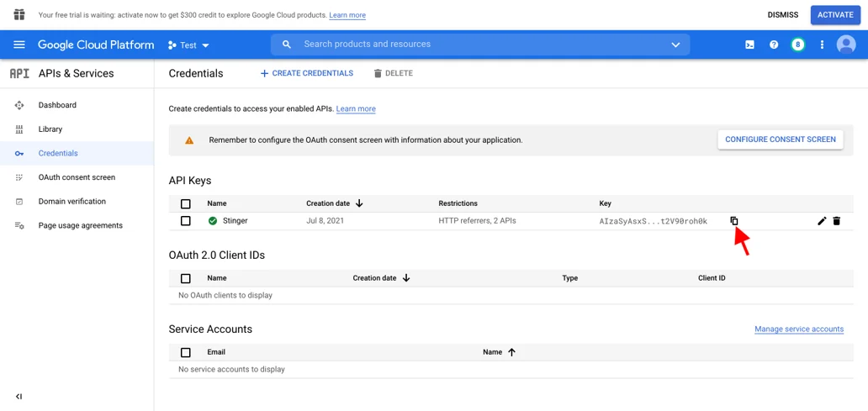Screen dimensions: 868x411
Task: Select all API Keys header checkbox
Action: coord(185,203)
